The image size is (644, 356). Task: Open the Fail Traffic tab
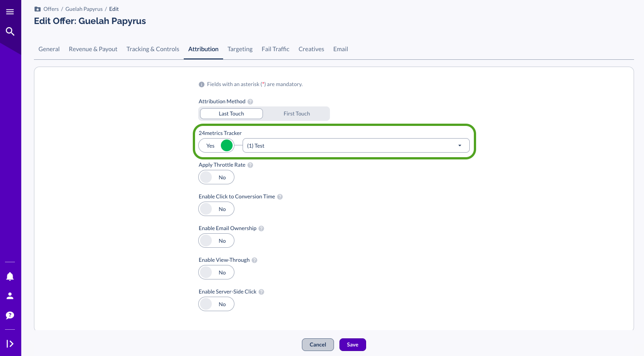point(276,49)
